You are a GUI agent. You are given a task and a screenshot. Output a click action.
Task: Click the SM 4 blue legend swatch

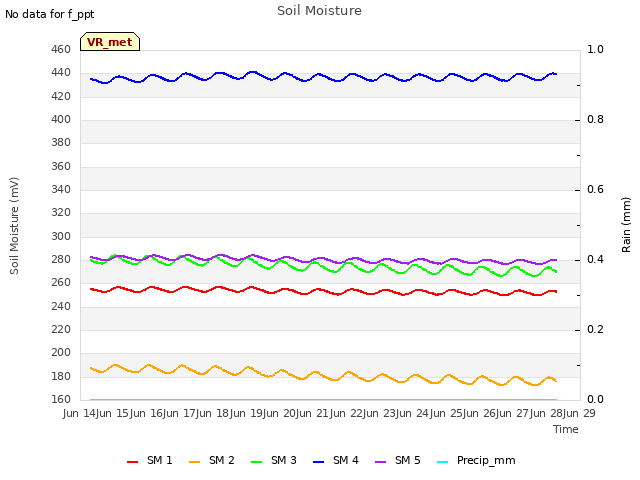tap(318, 462)
